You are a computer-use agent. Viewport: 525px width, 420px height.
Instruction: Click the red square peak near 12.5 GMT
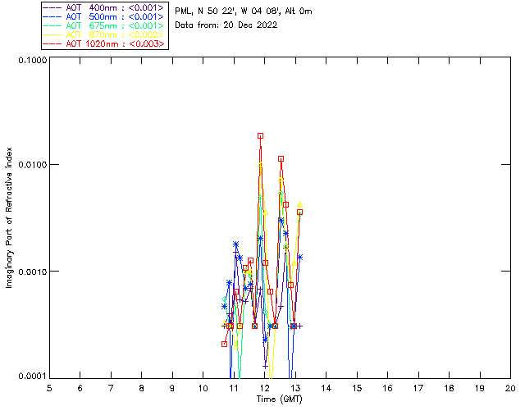pyautogui.click(x=281, y=159)
